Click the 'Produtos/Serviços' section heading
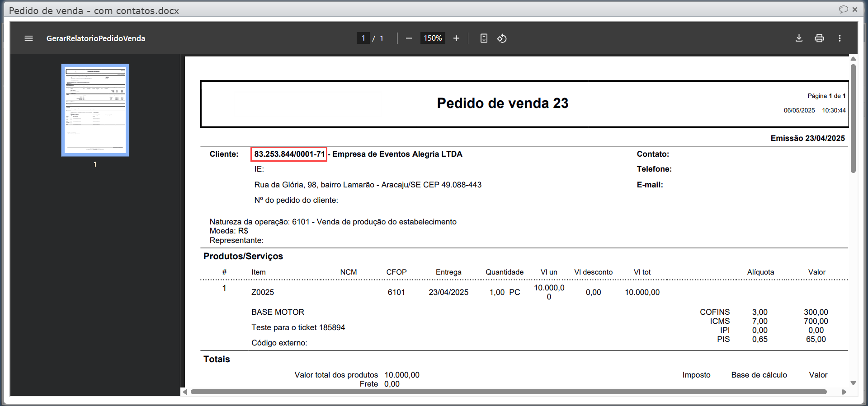The image size is (868, 406). [243, 256]
